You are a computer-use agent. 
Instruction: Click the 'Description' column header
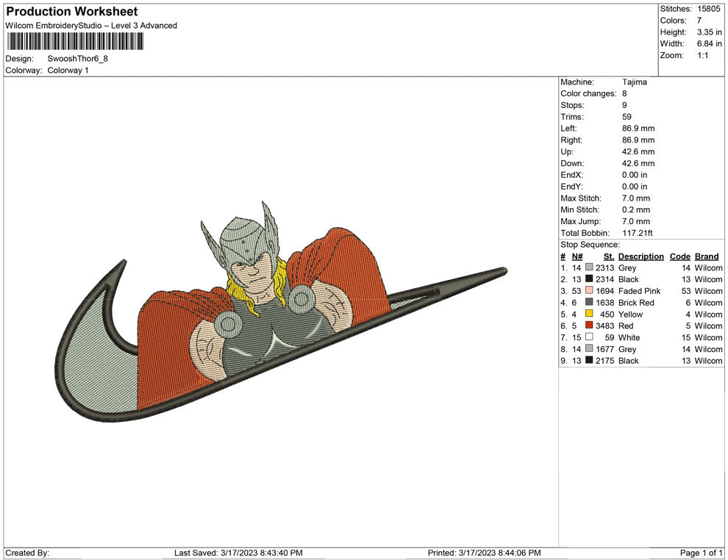click(x=641, y=256)
